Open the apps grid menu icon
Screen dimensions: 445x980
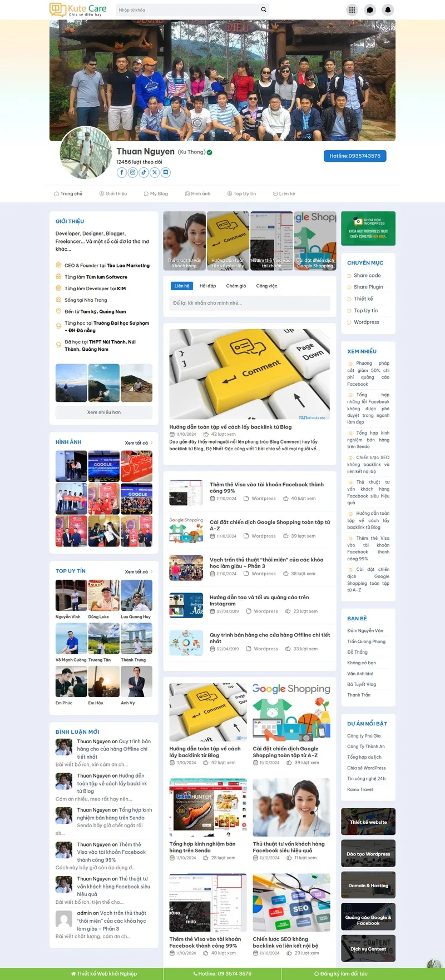(352, 10)
